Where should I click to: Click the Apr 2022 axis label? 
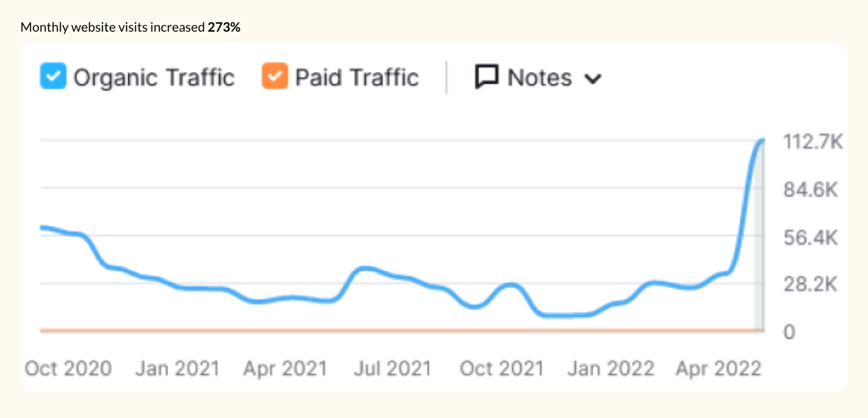click(719, 369)
